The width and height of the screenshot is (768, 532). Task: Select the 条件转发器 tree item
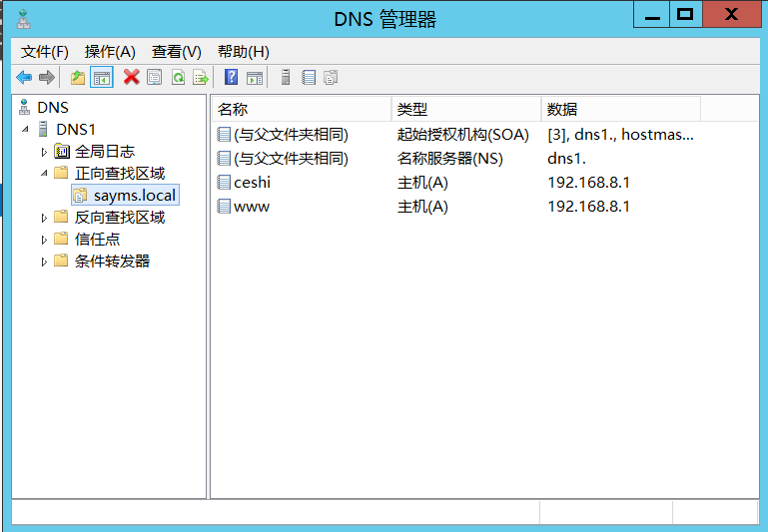112,261
